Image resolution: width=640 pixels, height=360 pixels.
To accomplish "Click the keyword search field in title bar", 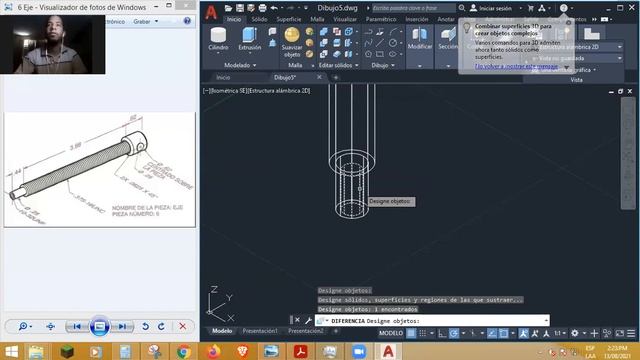I will [413, 8].
